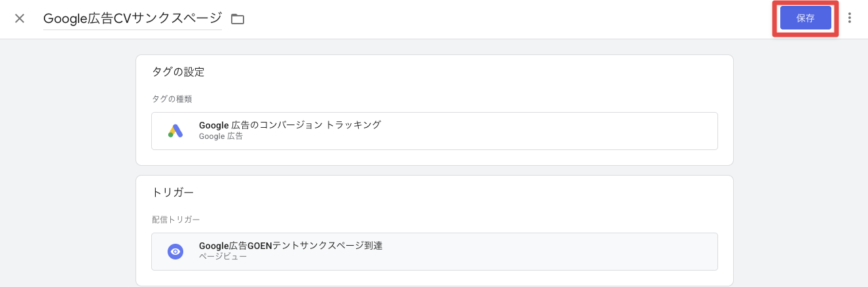Click the タグの種類 label

pos(172,99)
